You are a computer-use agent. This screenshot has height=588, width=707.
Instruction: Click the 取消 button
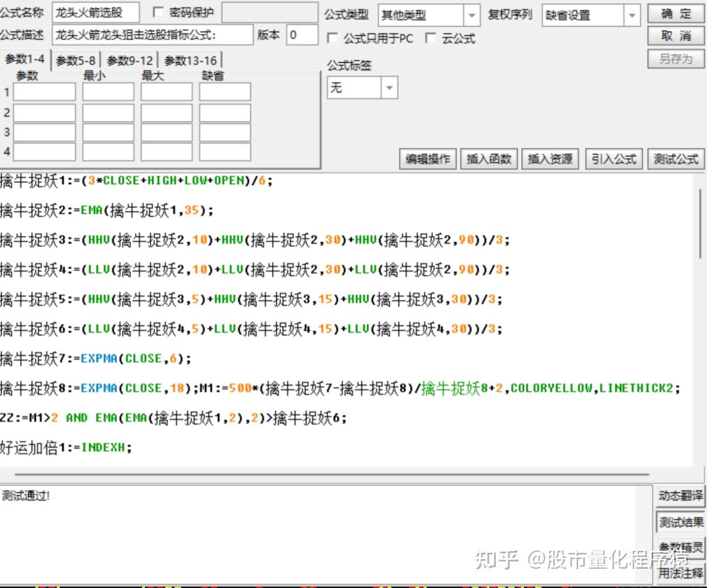pyautogui.click(x=676, y=36)
